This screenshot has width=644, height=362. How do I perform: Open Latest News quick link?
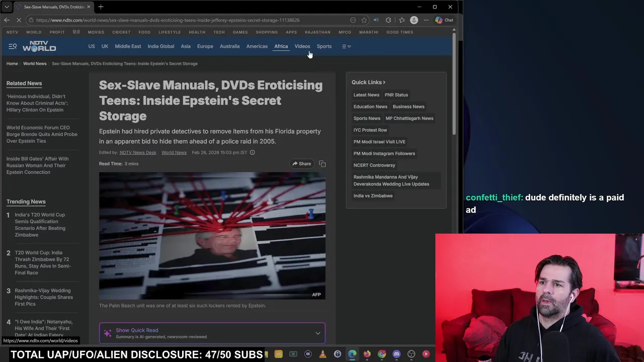point(366,95)
